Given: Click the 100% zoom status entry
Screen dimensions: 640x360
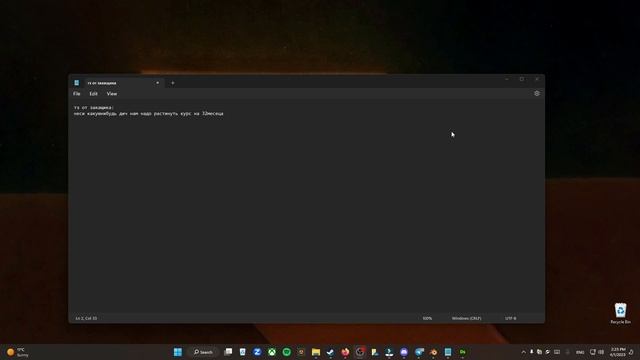Looking at the screenshot, I should (x=427, y=318).
